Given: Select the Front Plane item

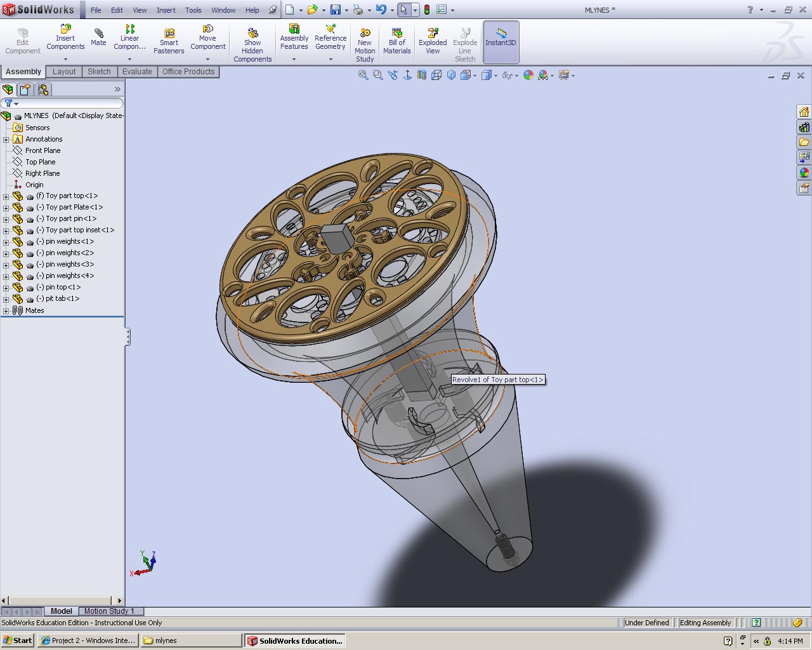Looking at the screenshot, I should (x=43, y=150).
